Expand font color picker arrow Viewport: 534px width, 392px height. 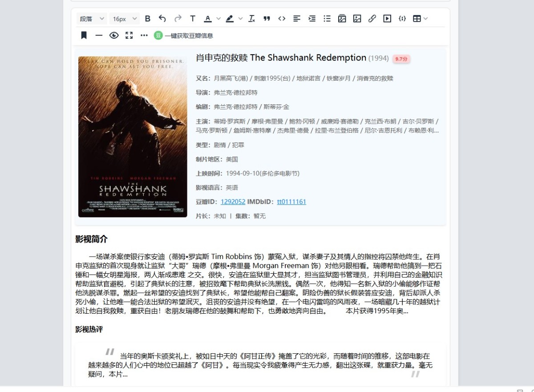tap(218, 19)
